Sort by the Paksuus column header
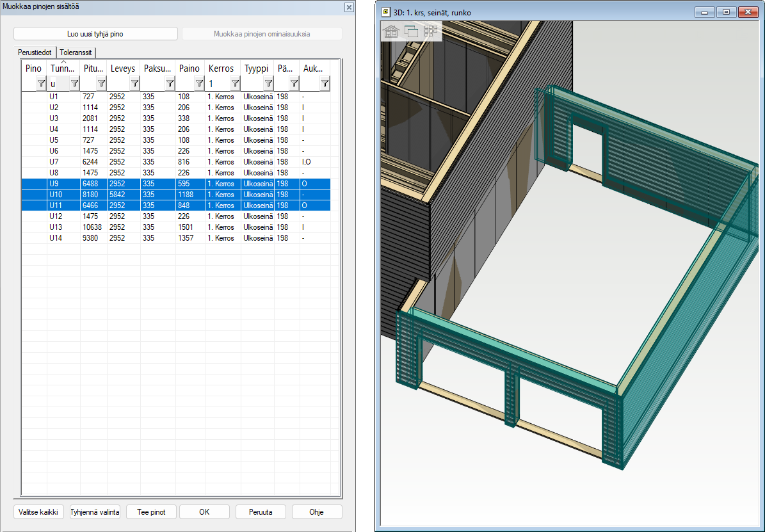Screen dimensions: 765x532 tap(157, 69)
